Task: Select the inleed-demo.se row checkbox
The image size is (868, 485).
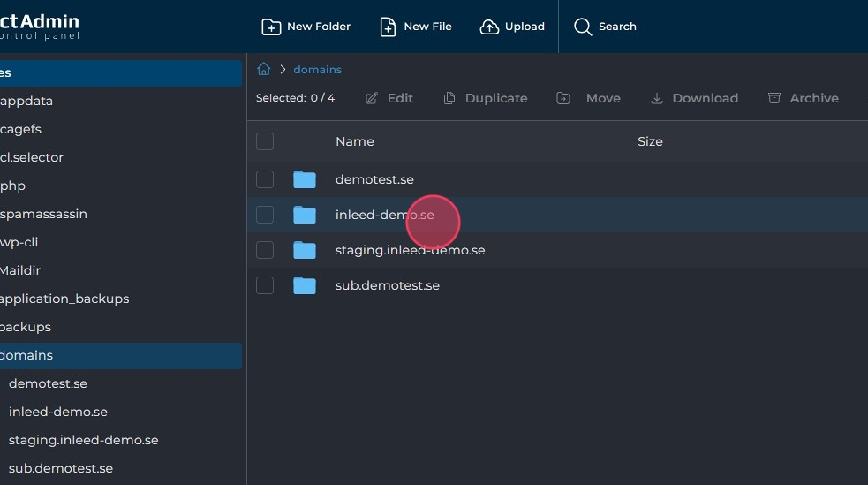Action: click(265, 215)
